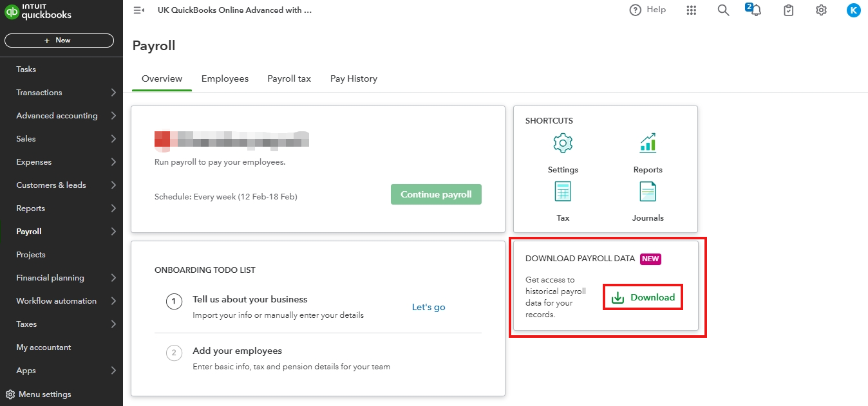Open the apps grid icon

point(692,10)
